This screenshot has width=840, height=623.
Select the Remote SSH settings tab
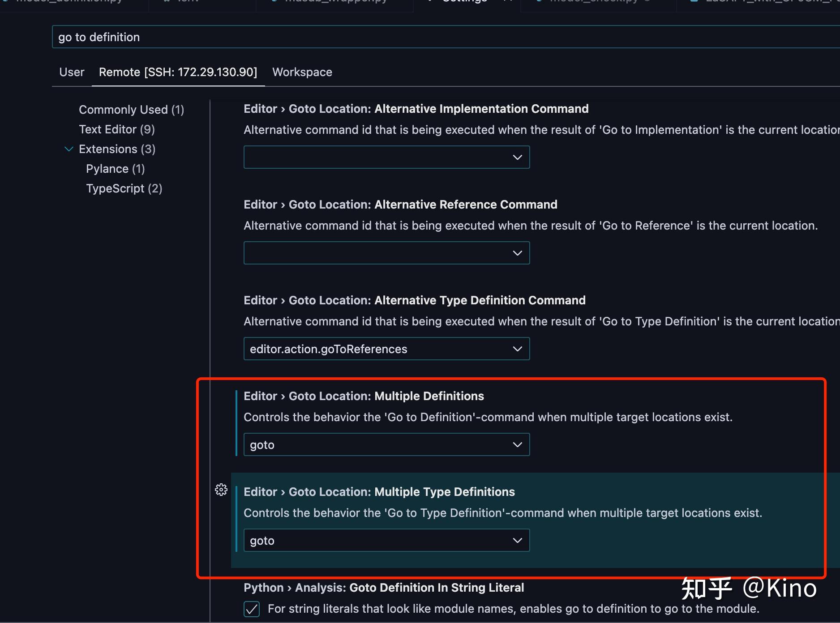tap(178, 72)
